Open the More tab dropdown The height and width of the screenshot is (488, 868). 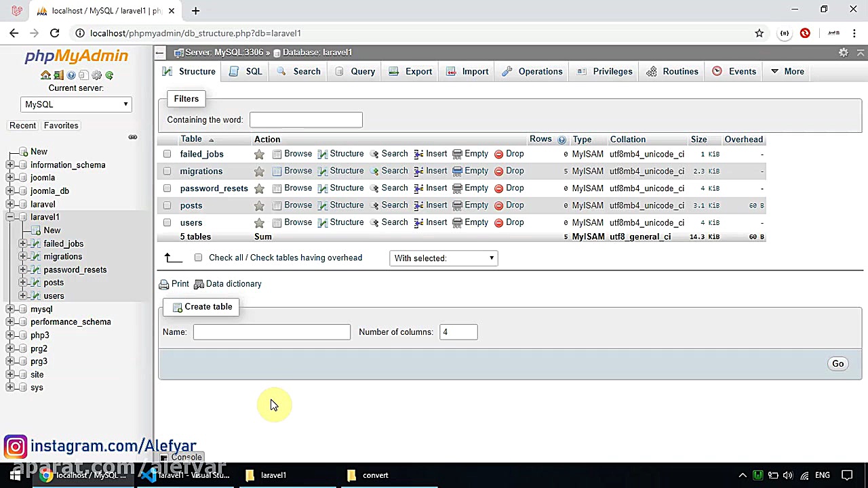coord(787,71)
